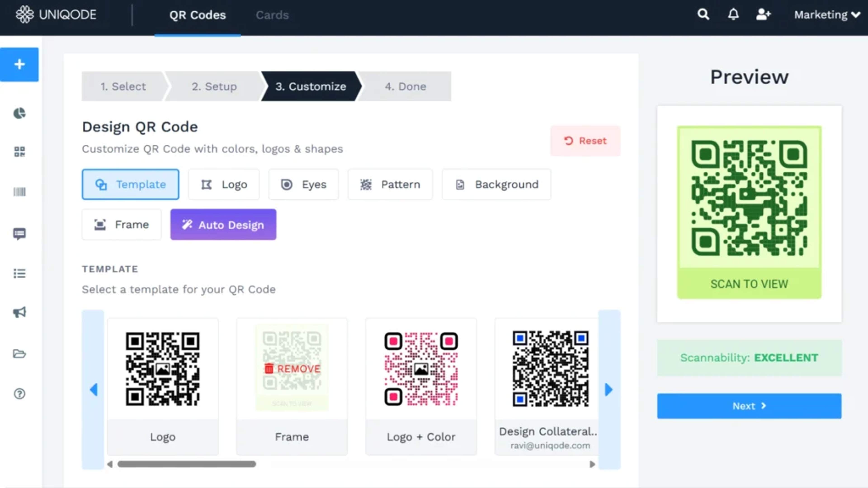Open the search icon in header
Image resolution: width=868 pixels, height=488 pixels.
703,14
